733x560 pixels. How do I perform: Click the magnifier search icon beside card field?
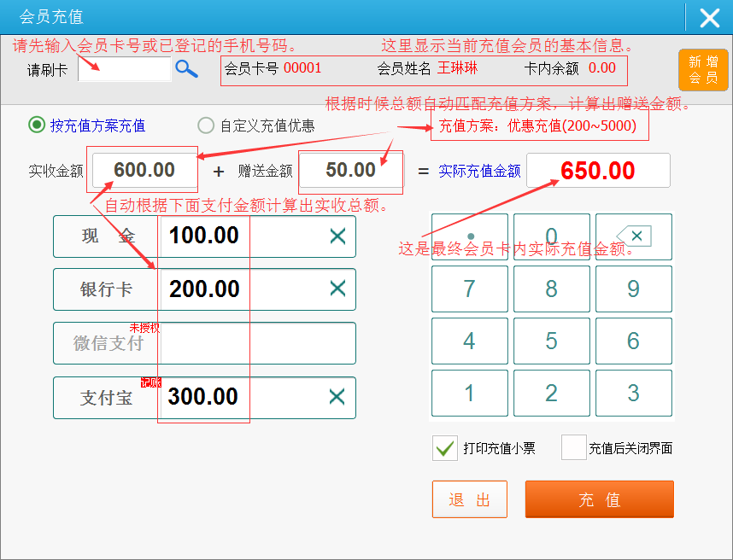(186, 69)
